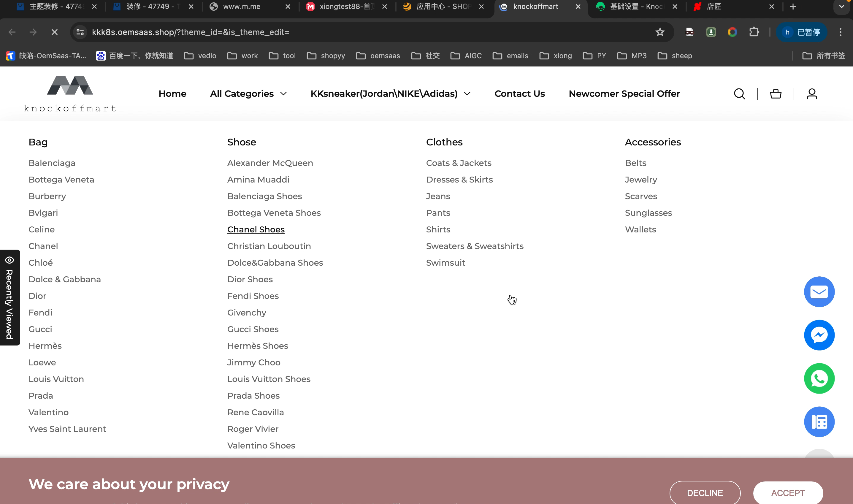Click the ACCEPT privacy button
Screen dimensions: 853x504
coord(788,493)
